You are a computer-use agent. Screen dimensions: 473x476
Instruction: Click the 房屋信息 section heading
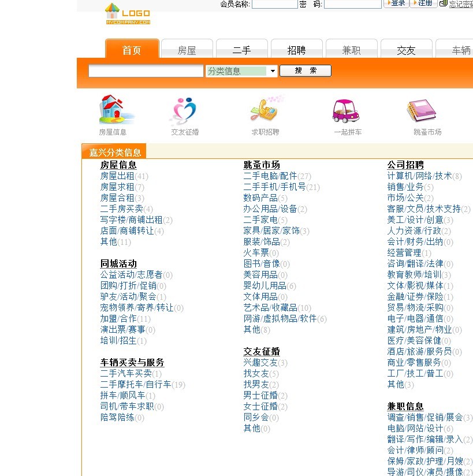[118, 165]
